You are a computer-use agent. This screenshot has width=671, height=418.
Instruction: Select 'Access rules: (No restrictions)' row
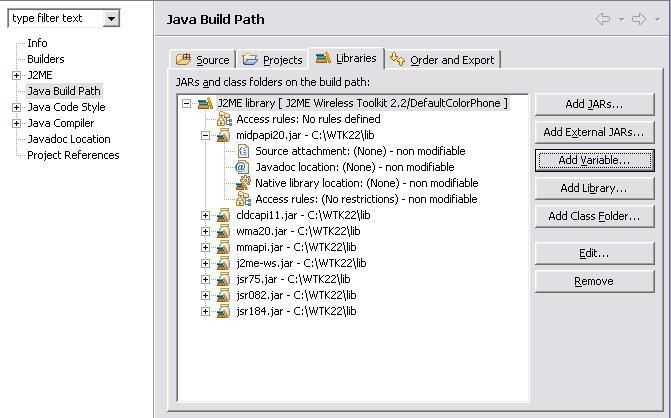point(366,199)
